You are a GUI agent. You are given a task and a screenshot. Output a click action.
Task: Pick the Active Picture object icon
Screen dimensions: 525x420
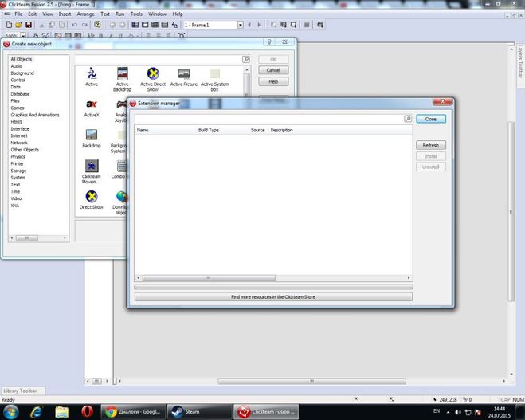(x=184, y=74)
